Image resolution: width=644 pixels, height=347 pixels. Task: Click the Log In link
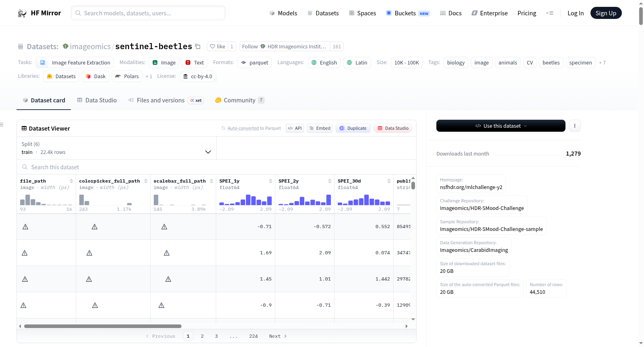(x=576, y=13)
